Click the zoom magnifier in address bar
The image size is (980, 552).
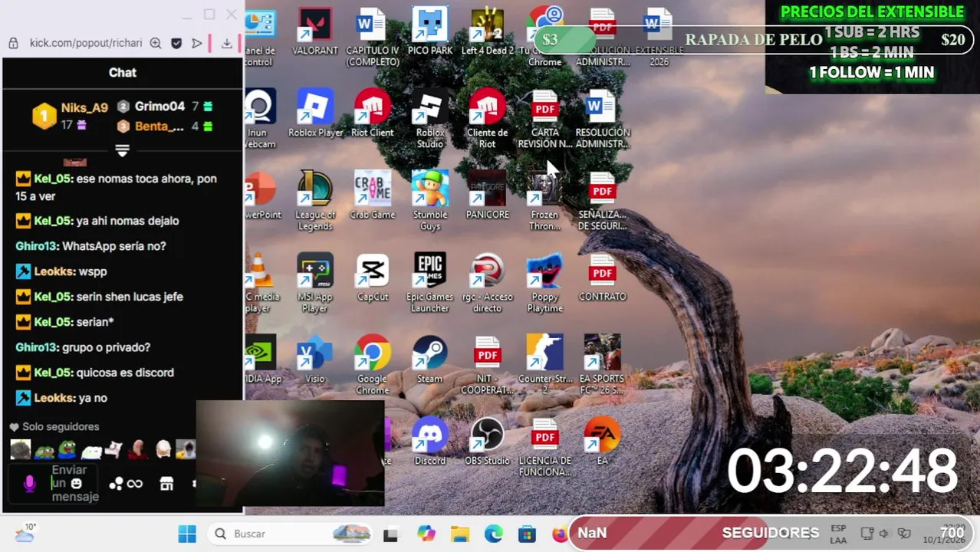tap(156, 44)
